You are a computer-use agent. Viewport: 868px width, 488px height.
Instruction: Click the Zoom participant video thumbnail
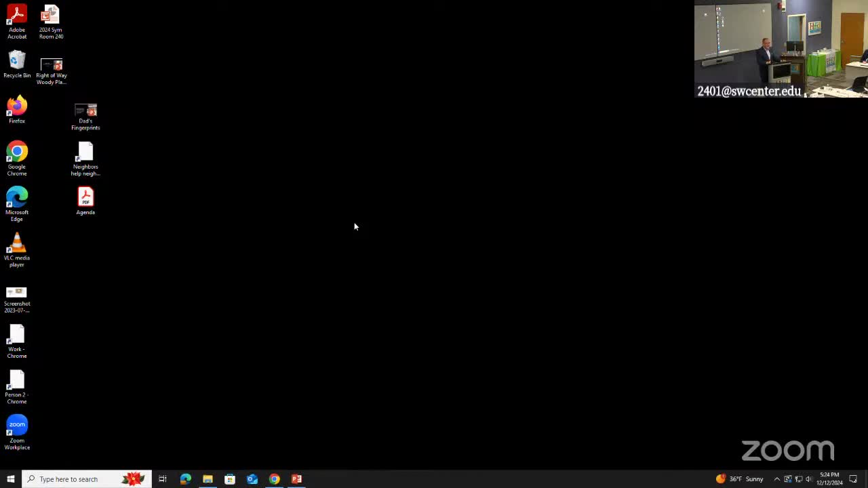[781, 49]
